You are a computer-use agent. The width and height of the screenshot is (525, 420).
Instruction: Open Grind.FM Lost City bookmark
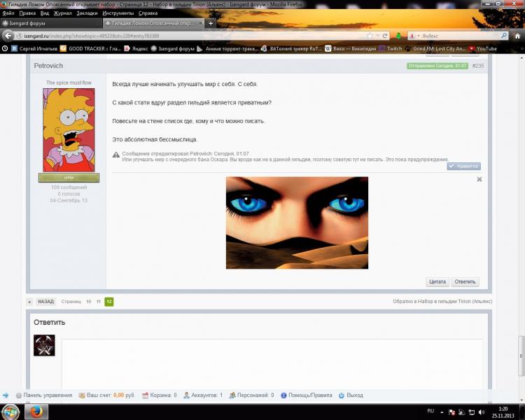435,48
